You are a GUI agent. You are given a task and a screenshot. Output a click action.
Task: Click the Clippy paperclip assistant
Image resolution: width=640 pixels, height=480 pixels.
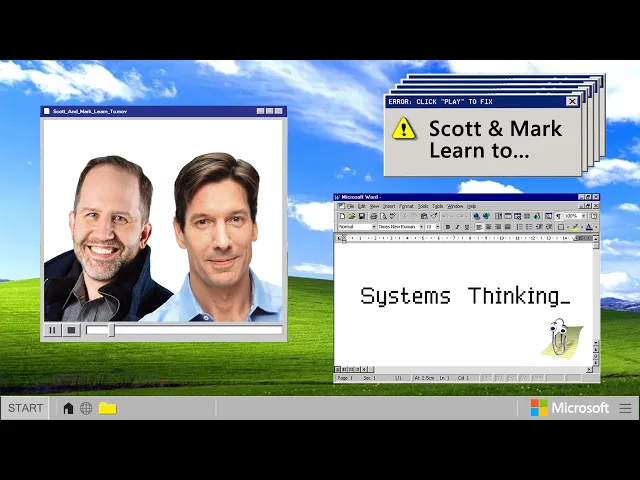tap(558, 336)
